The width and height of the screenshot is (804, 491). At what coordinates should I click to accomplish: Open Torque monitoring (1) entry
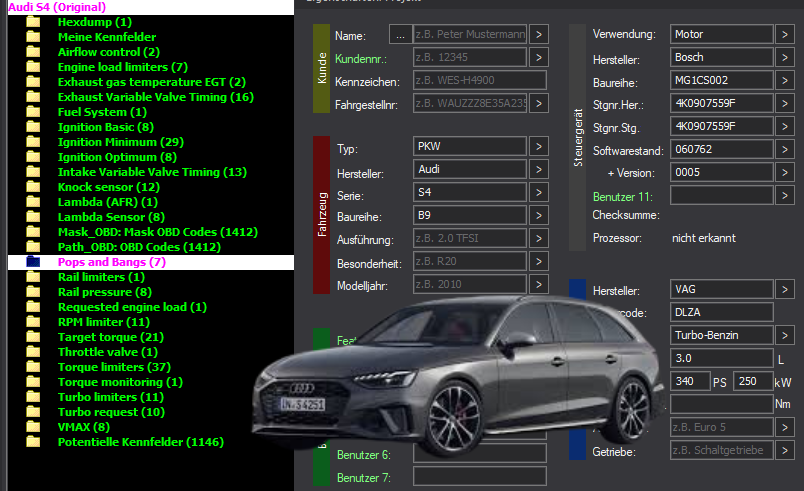pyautogui.click(x=120, y=382)
